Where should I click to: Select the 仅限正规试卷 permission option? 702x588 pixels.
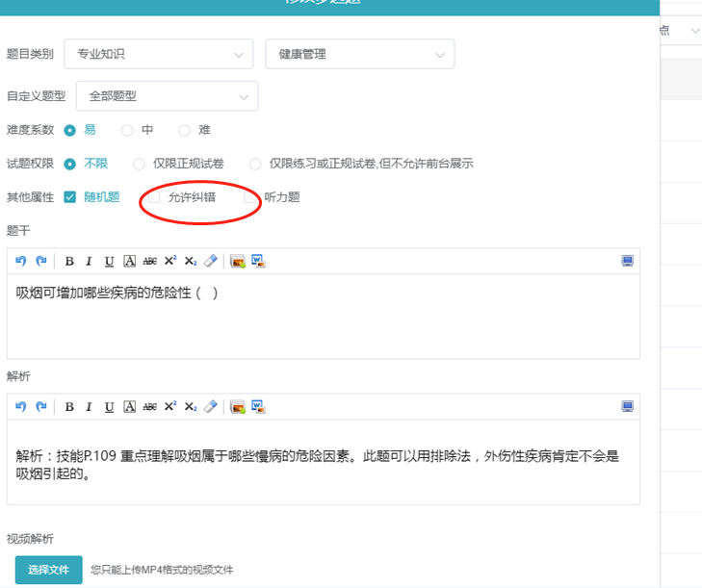pyautogui.click(x=140, y=165)
